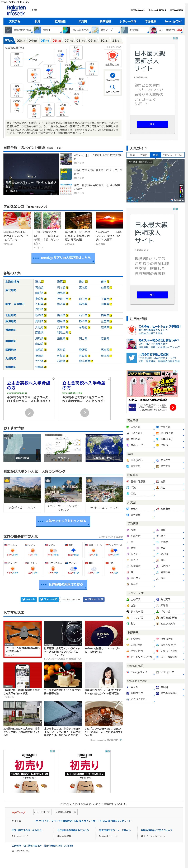Open サービス一覧 footer dropdown
The height and width of the screenshot is (868, 188).
click(42, 812)
